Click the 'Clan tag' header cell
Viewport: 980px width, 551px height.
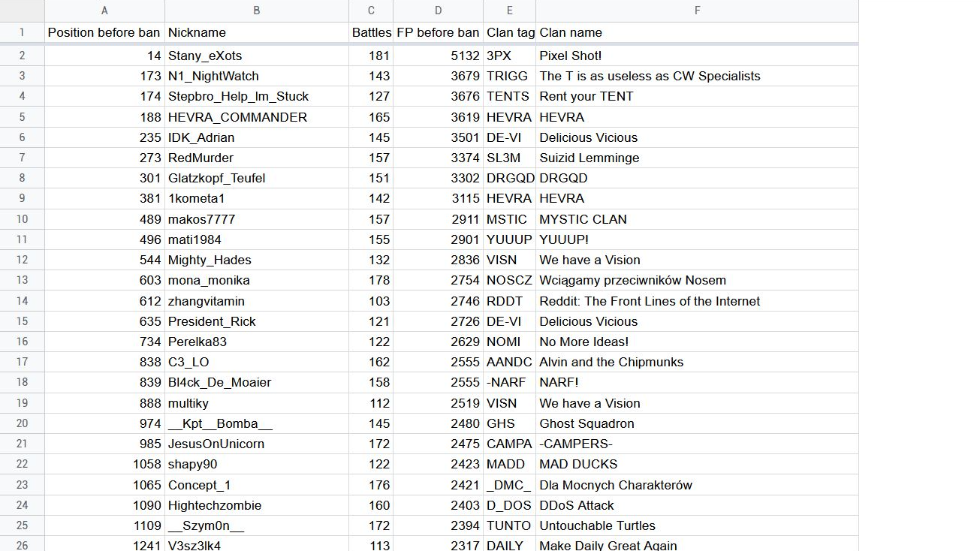pyautogui.click(x=510, y=32)
